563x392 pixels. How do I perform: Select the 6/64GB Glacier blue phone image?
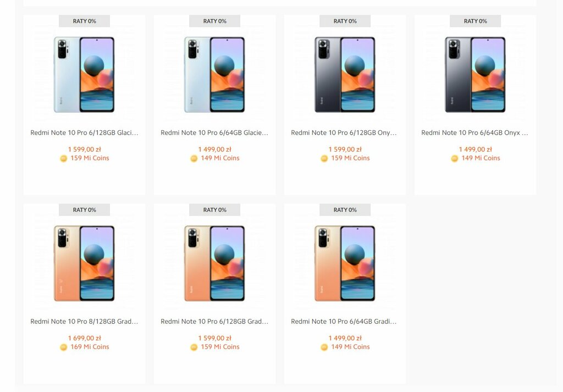coord(214,75)
